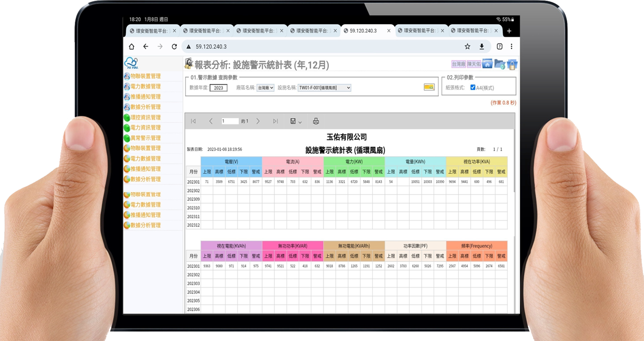Click the timestamp 2023-01-08 18:19:56

coord(224,149)
